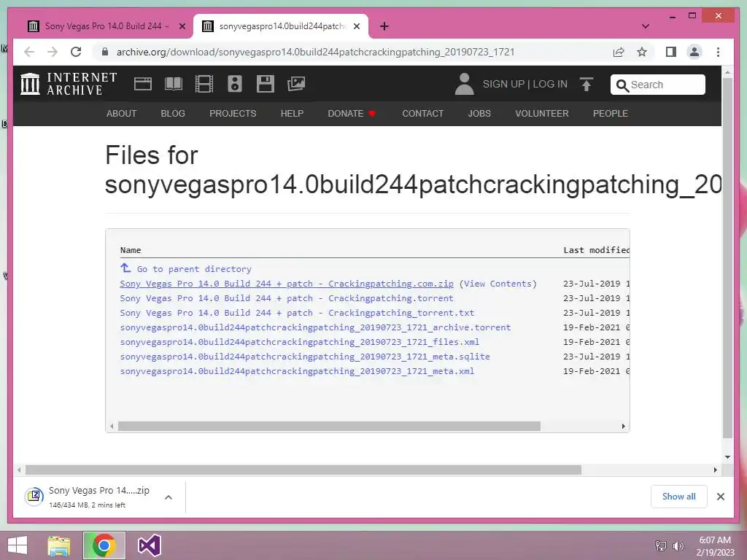Viewport: 747px width, 560px height.
Task: Click the browser back arrow
Action: point(29,52)
